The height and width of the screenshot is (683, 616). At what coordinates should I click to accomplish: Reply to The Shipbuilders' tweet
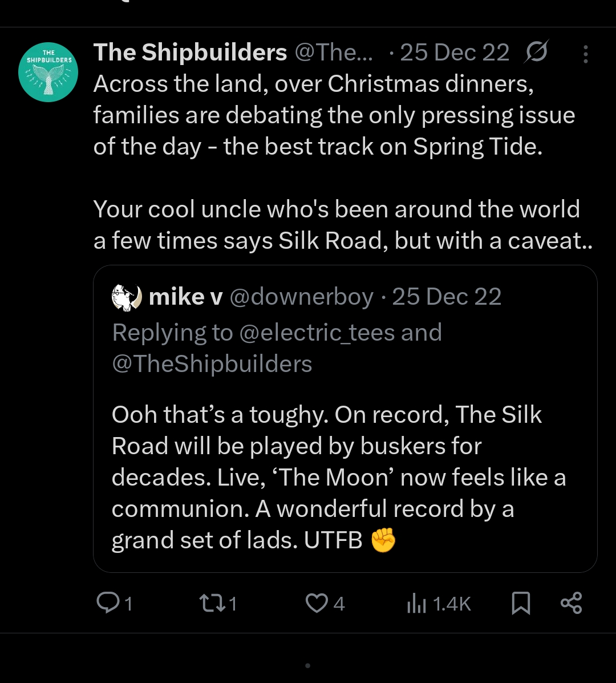click(107, 603)
